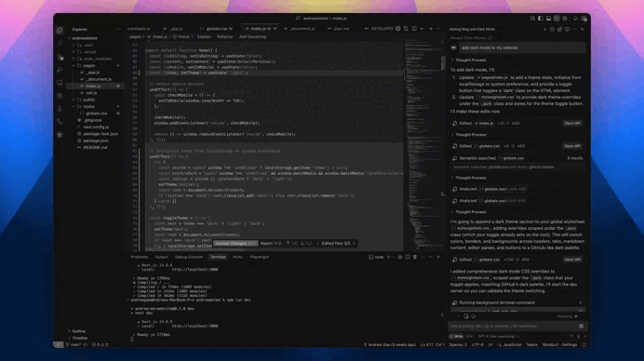Switch to the globals.css editor tab
Viewport: 644px width, 361px height.
coord(217,29)
